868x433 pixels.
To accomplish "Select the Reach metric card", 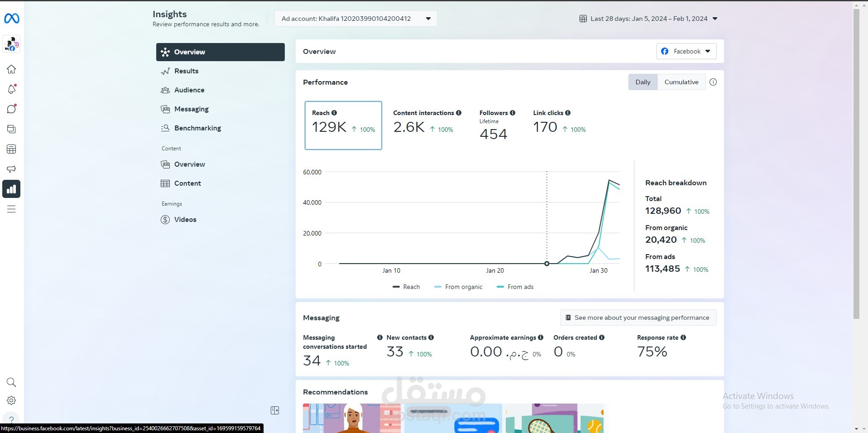I will 343,125.
